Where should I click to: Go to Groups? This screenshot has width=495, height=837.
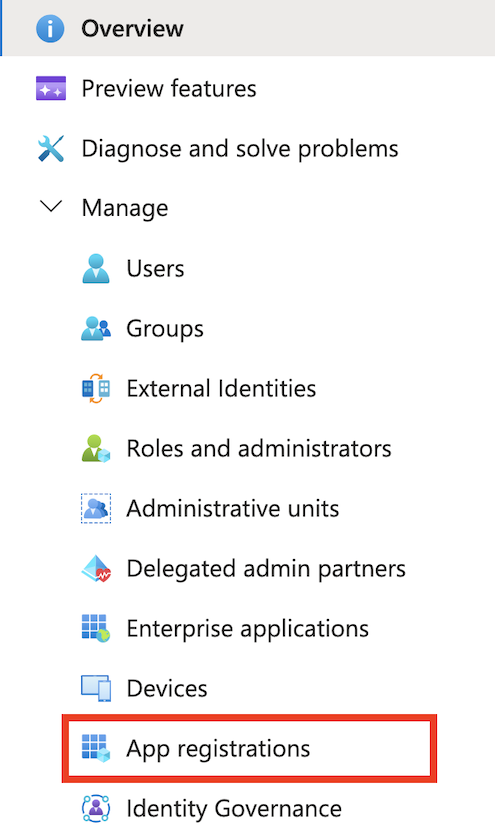click(x=165, y=329)
